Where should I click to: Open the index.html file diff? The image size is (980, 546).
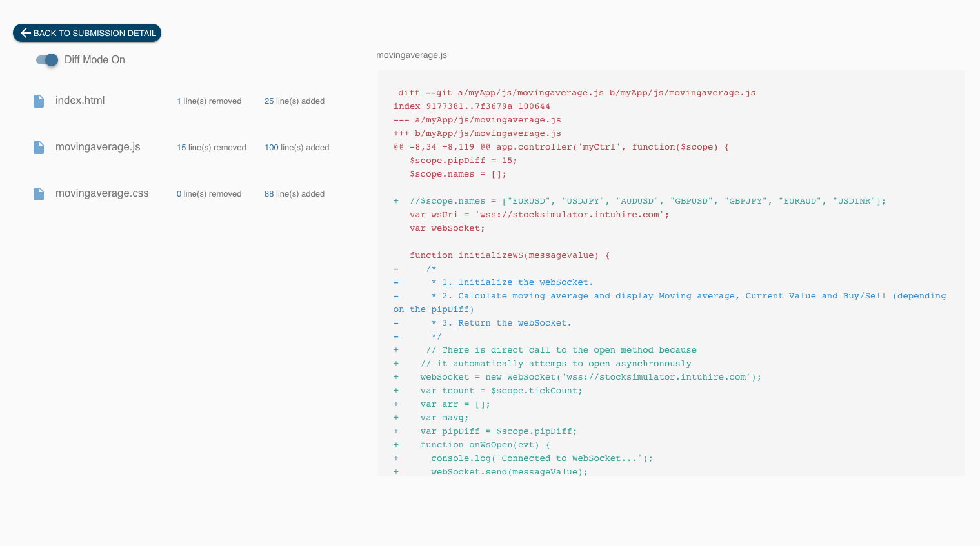(x=80, y=101)
